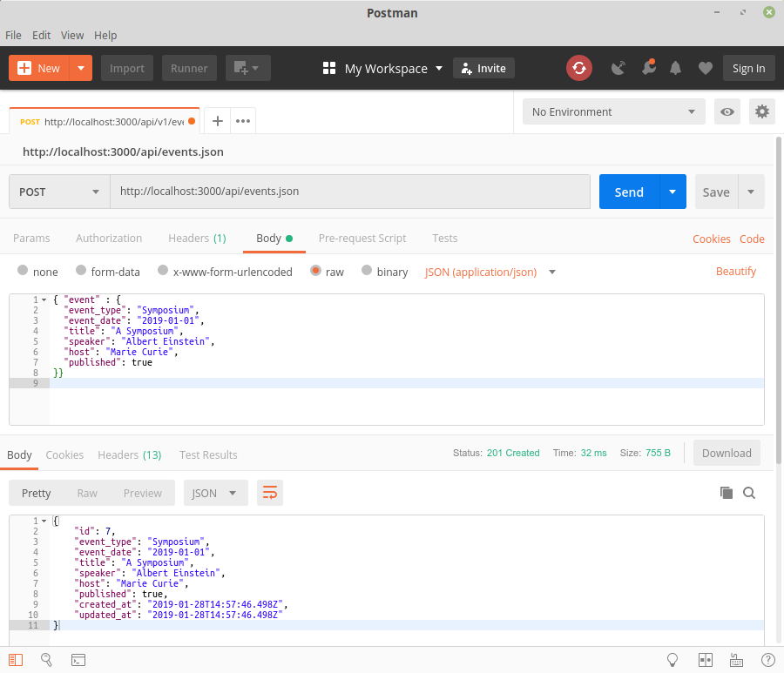Screen dimensions: 784x673
Task: Open the POST method dropdown
Action: tap(59, 192)
